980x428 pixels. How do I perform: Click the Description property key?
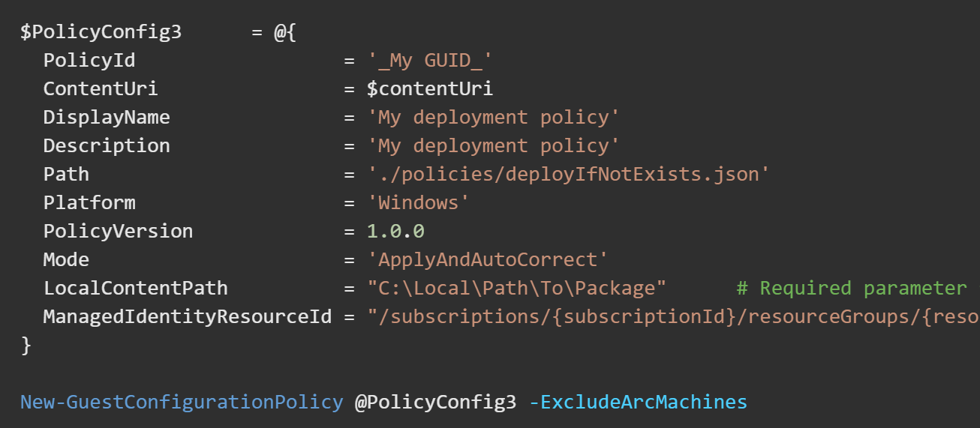coord(107,146)
